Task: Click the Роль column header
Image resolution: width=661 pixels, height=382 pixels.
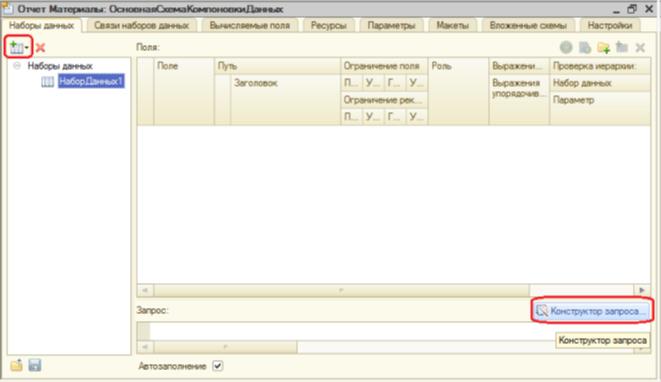Action: pos(458,91)
